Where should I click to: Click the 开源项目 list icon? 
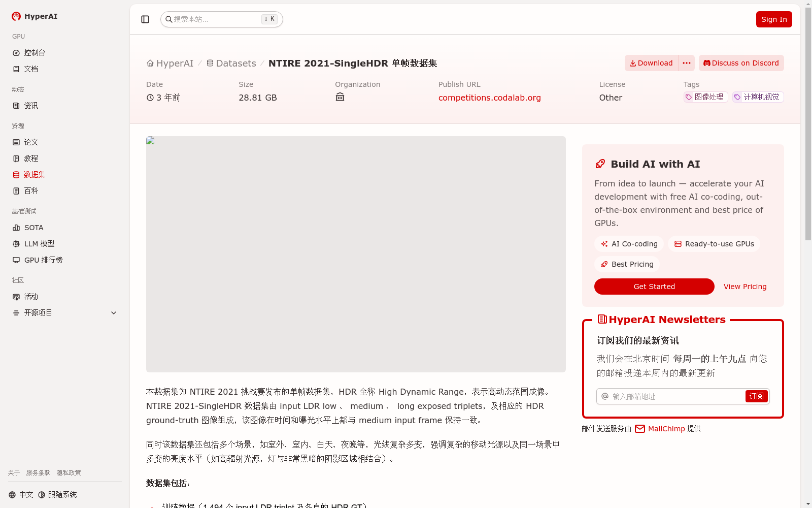coord(16,313)
